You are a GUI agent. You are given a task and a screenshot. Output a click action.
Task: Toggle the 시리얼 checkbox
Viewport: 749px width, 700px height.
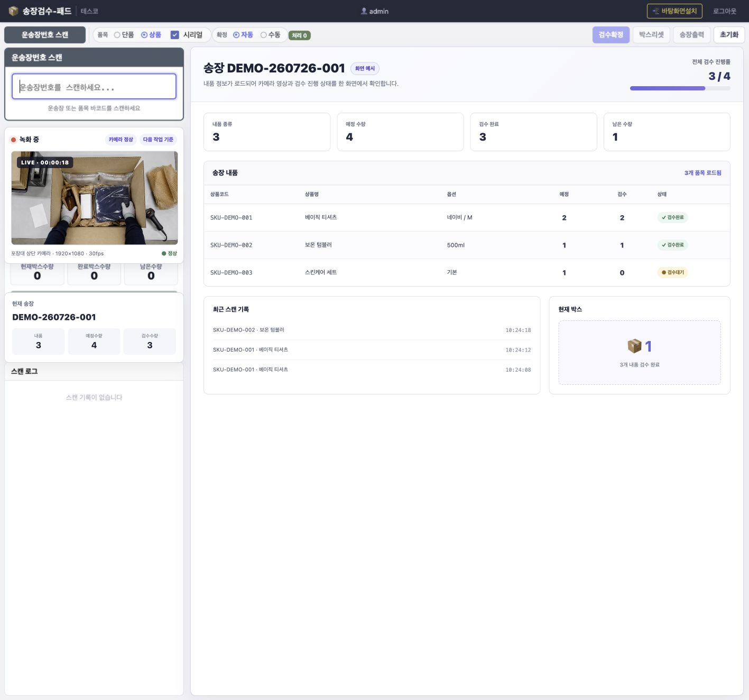coord(174,35)
